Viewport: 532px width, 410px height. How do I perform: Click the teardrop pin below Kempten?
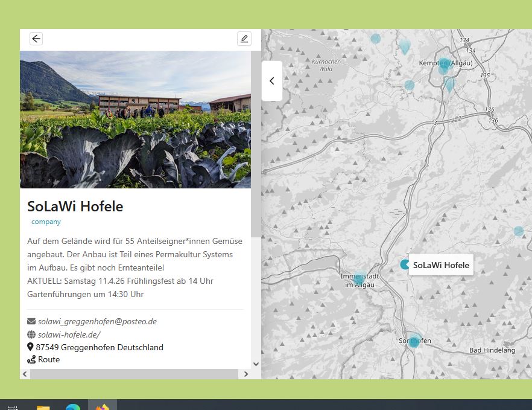(449, 85)
